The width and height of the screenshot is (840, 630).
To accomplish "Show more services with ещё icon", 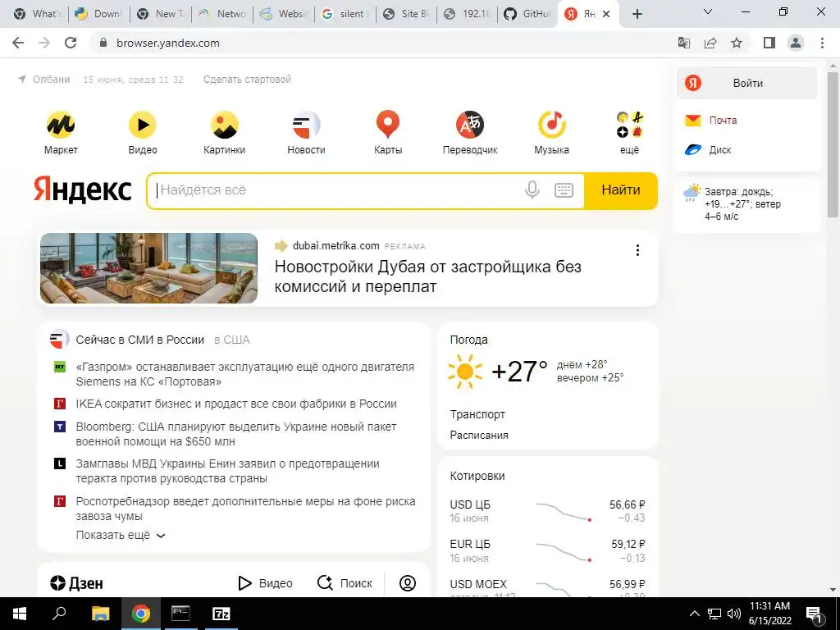I will pos(629,125).
